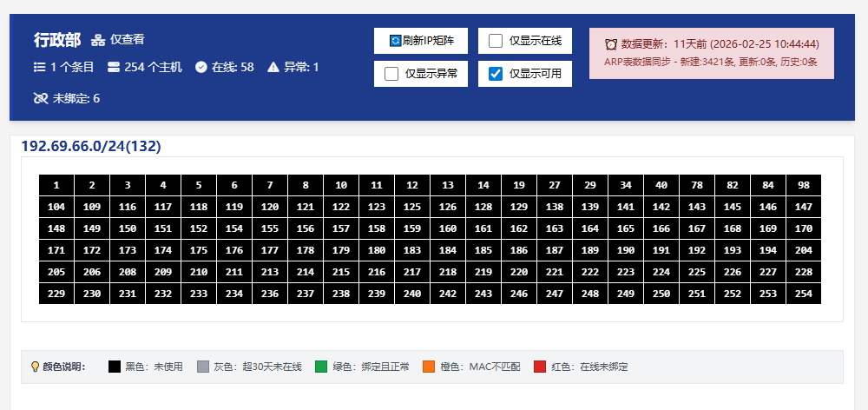Viewport: 868px width, 410px height.
Task: Click the green 绑定且正常 legend swatch
Action: point(321,367)
